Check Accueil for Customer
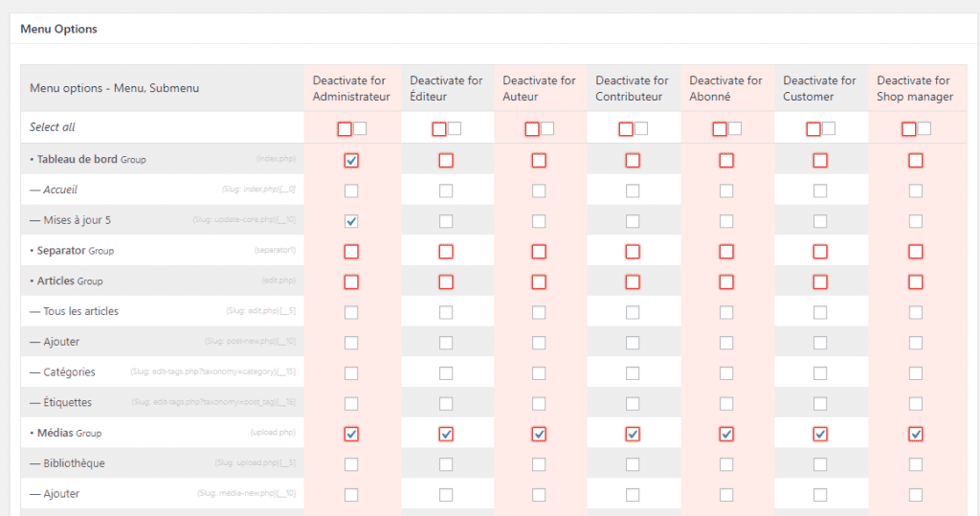 [x=820, y=191]
